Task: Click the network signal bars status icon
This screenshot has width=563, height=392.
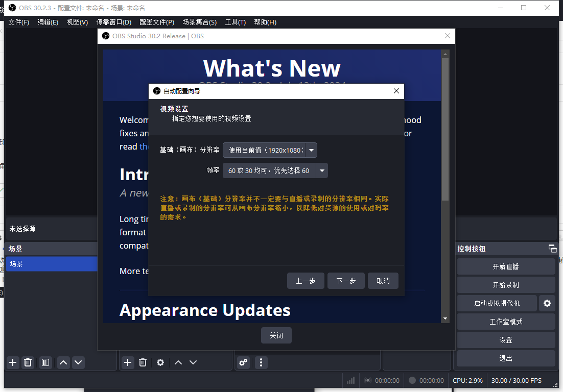Action: (x=351, y=381)
